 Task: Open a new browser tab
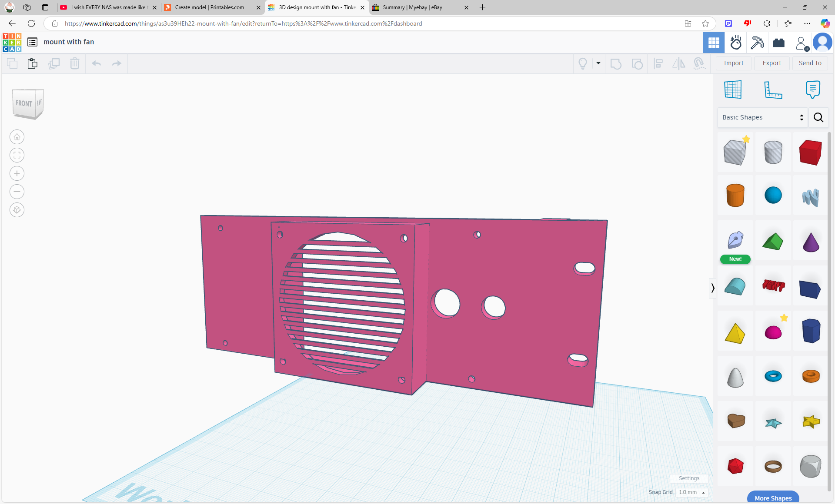(482, 7)
